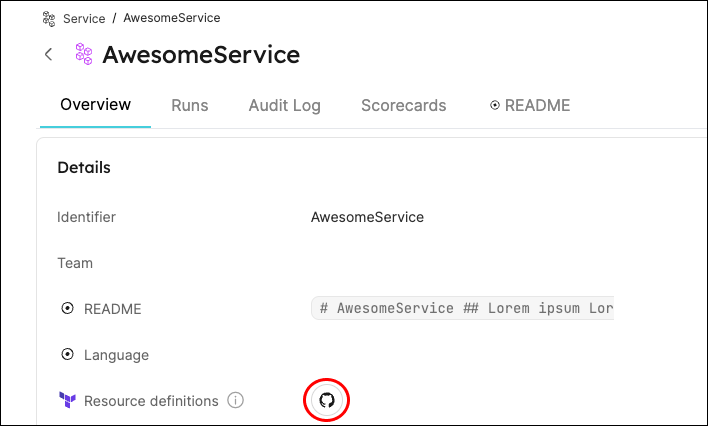Click the README markdown preview field

[463, 309]
